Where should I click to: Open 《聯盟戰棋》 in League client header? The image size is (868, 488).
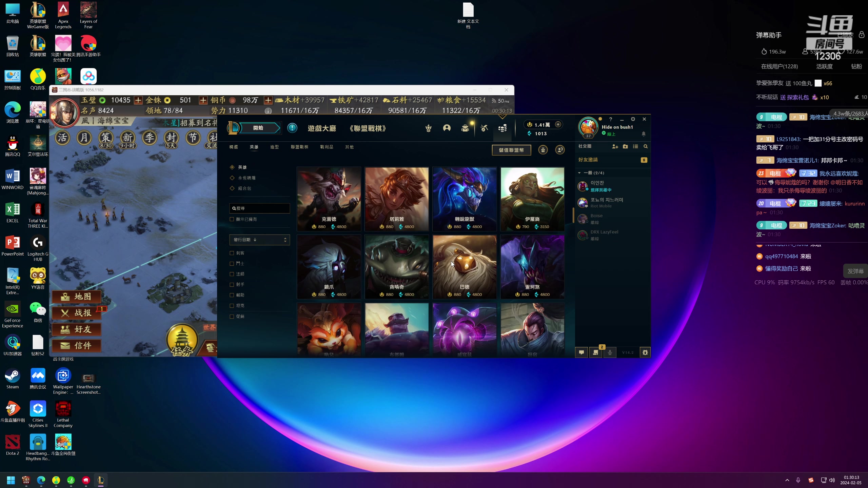368,128
